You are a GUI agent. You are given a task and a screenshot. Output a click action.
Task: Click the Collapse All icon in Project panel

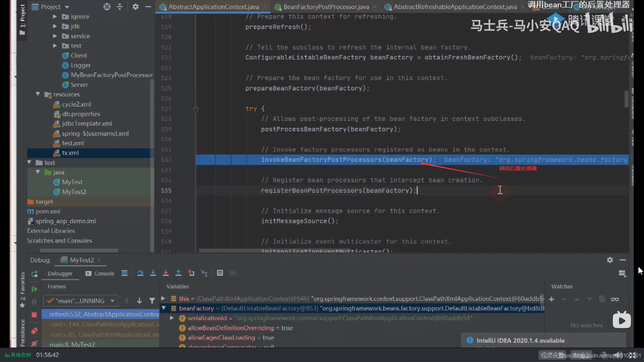[x=119, y=7]
